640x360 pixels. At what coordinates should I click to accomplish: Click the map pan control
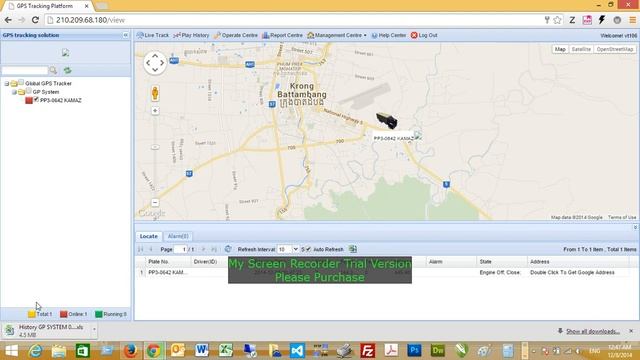(155, 63)
